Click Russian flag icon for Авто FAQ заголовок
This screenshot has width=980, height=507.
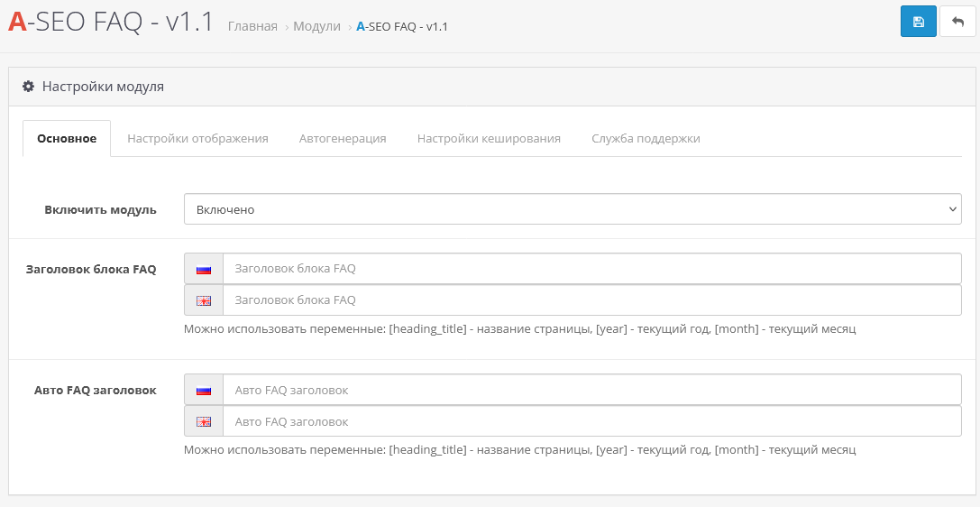click(x=204, y=391)
